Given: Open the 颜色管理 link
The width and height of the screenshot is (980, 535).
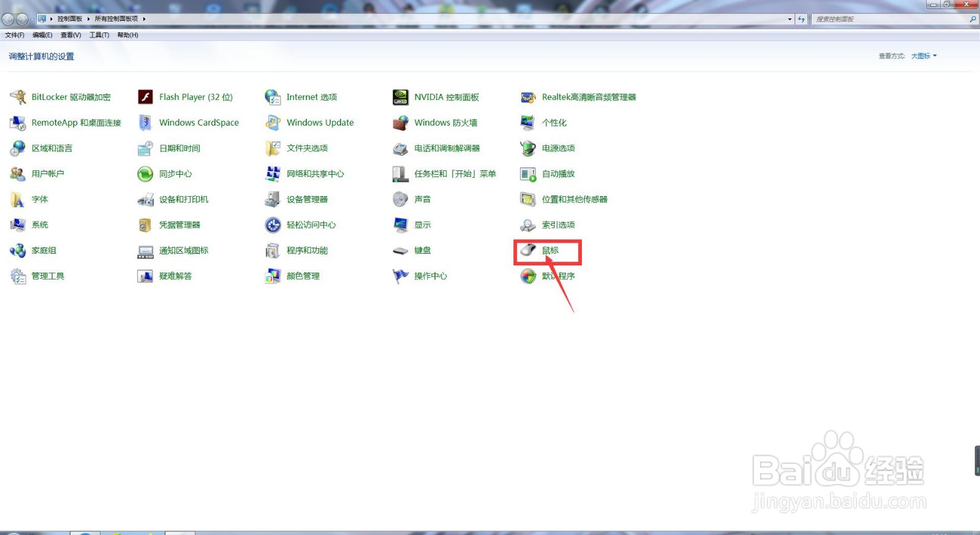Looking at the screenshot, I should (x=303, y=276).
